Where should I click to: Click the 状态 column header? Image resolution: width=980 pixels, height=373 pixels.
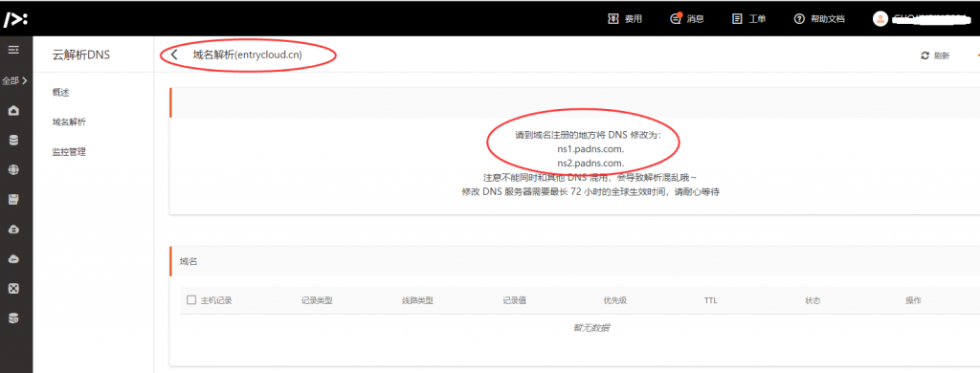pyautogui.click(x=813, y=300)
